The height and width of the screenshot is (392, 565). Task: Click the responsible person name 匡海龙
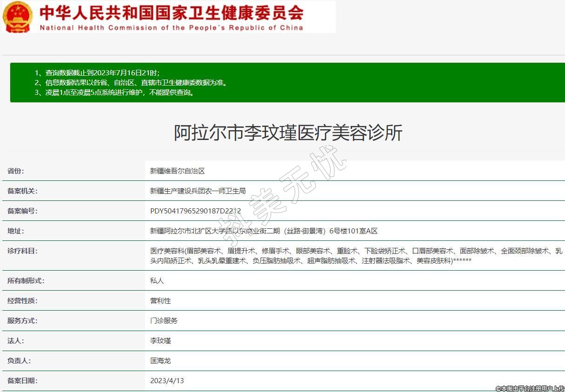[x=160, y=361]
